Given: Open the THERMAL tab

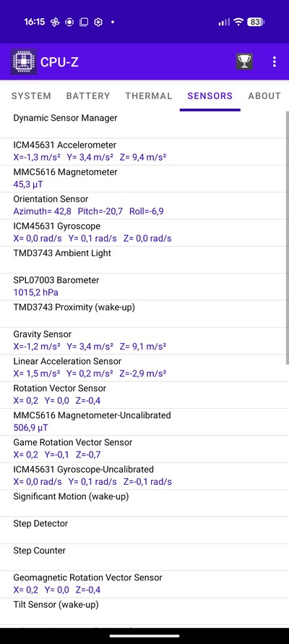Looking at the screenshot, I should (149, 96).
